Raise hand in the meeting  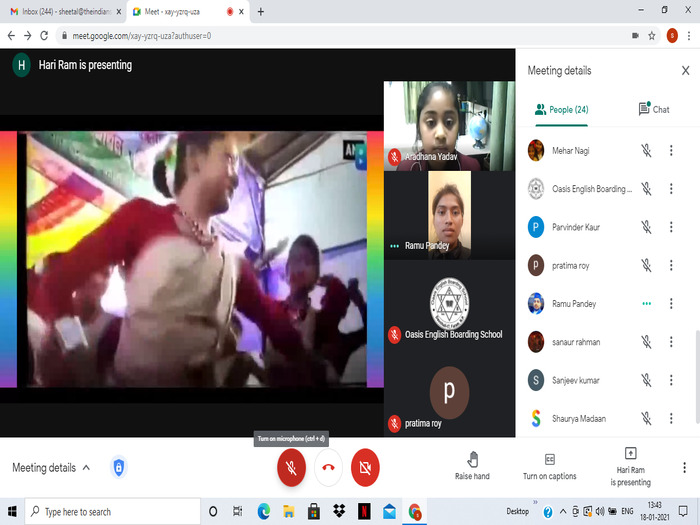pos(472,466)
